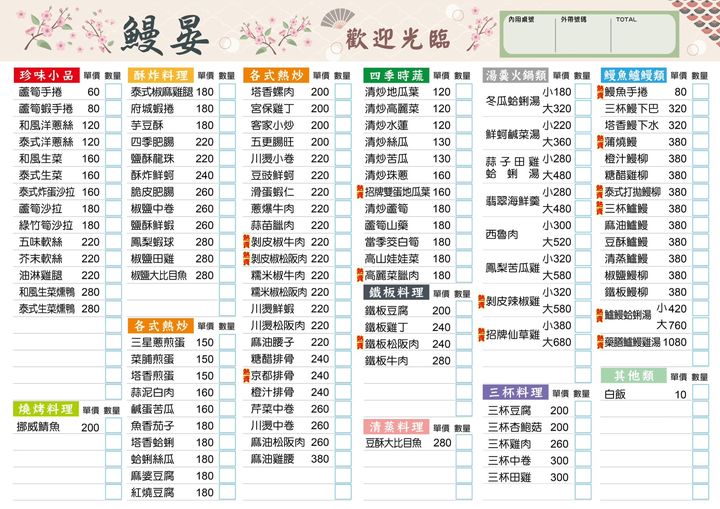Click the menu item 蒜泥白肉
Screen dimensions: 720x509
coord(152,392)
